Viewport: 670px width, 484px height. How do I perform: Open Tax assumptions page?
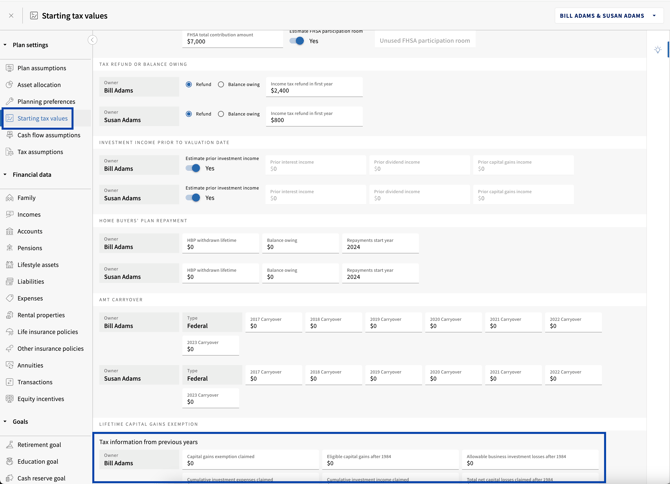point(40,152)
